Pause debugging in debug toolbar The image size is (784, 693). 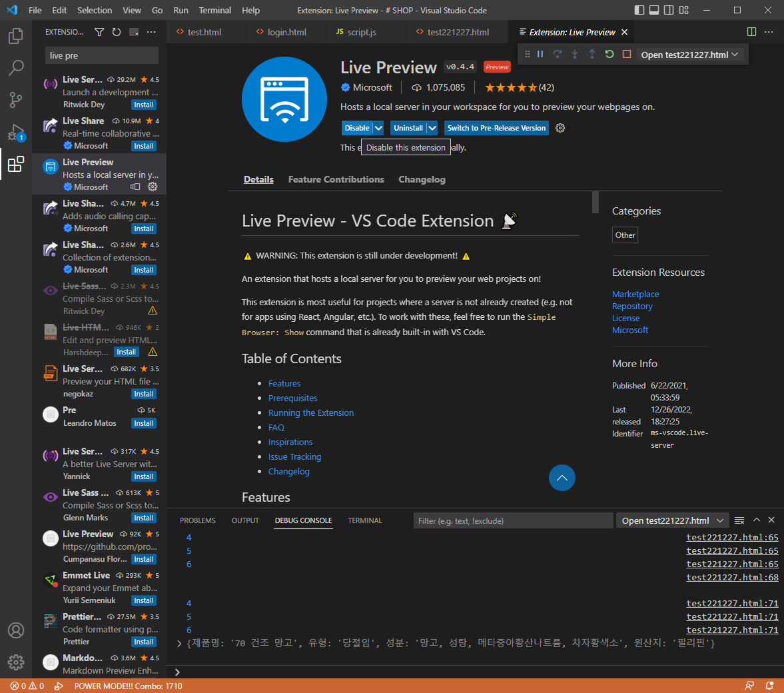coord(540,54)
